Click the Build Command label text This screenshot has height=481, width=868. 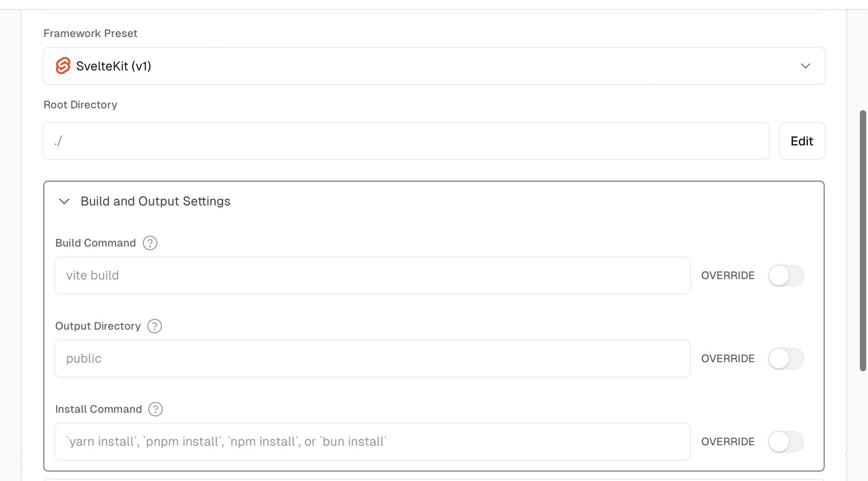click(95, 243)
